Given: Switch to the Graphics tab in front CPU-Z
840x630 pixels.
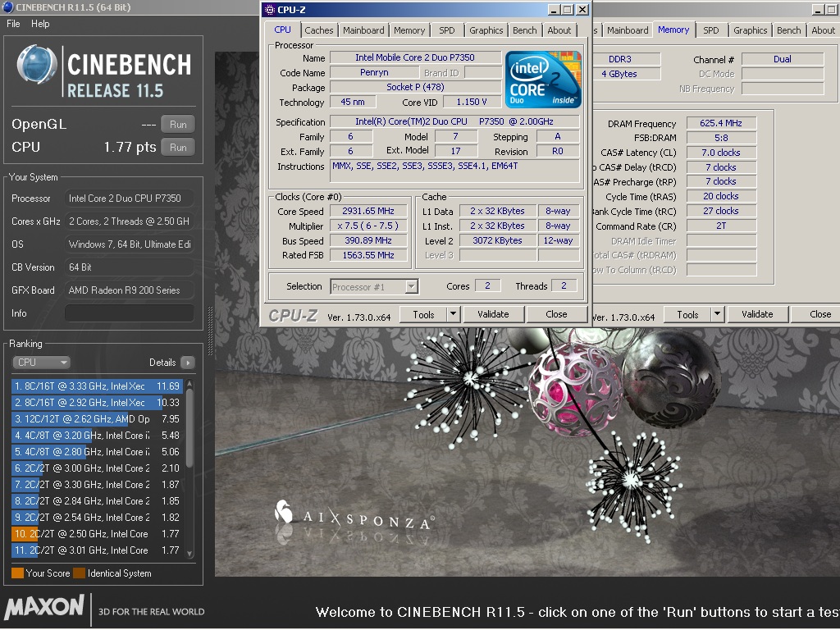Looking at the screenshot, I should point(486,30).
